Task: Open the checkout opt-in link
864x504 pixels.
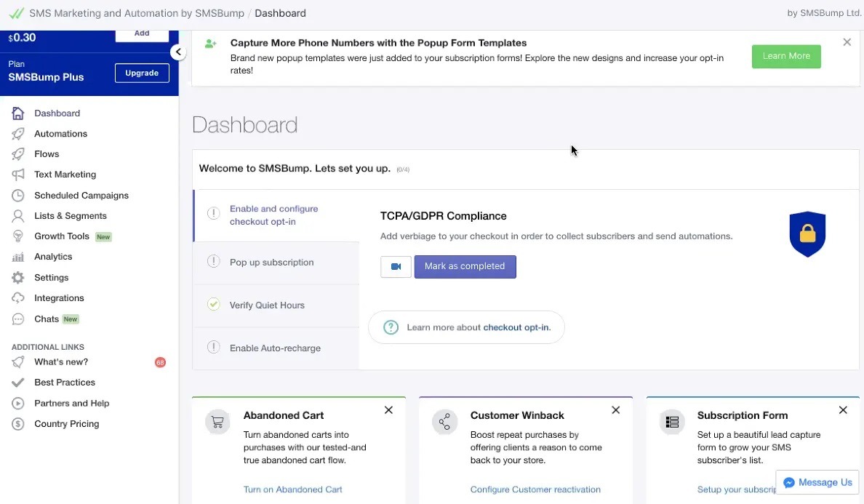Action: pyautogui.click(x=516, y=327)
